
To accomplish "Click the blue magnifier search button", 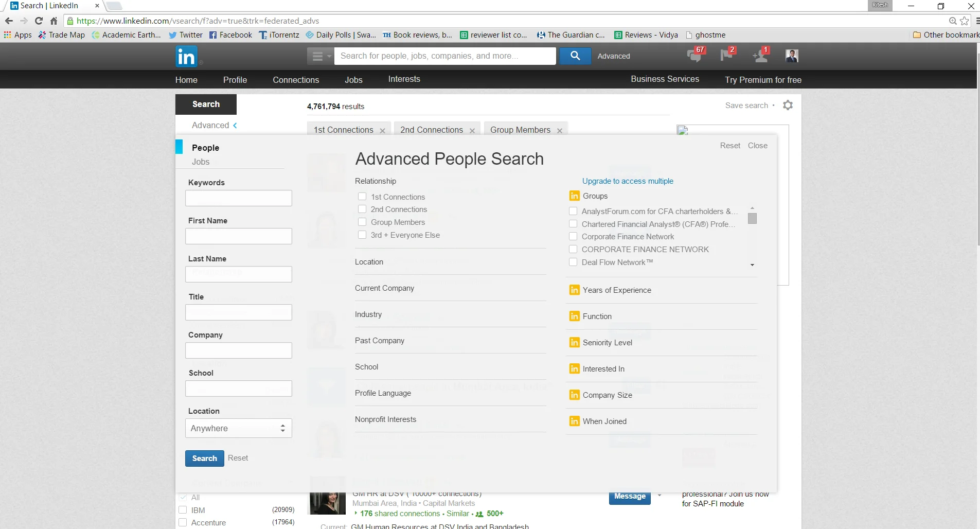I will [x=575, y=56].
